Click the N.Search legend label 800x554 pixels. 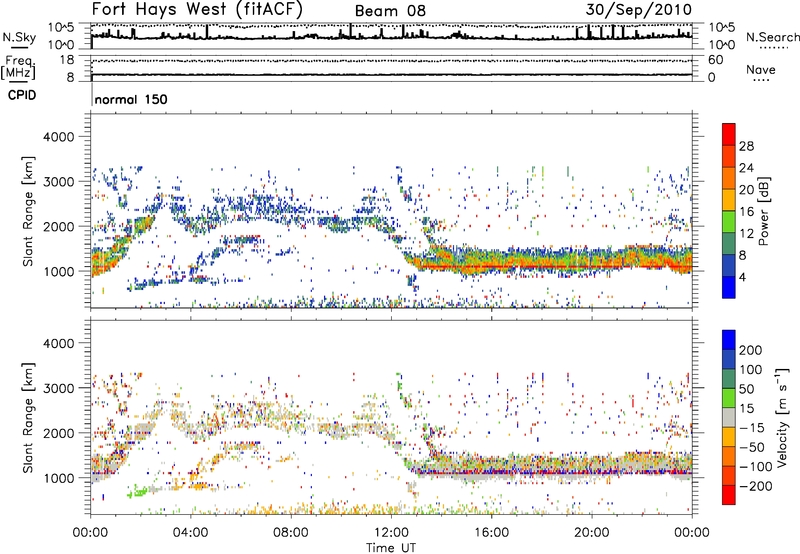[x=772, y=37]
